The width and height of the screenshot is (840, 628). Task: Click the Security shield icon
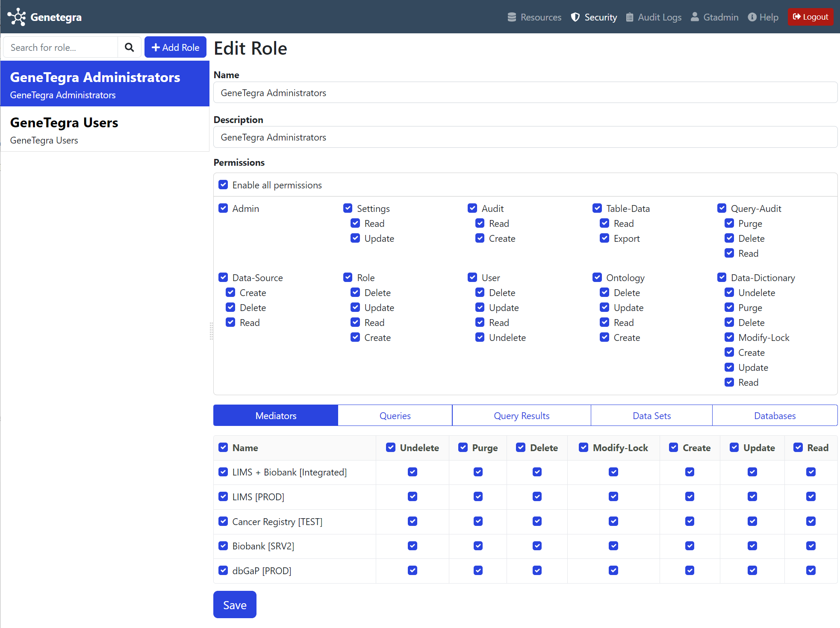pos(575,17)
